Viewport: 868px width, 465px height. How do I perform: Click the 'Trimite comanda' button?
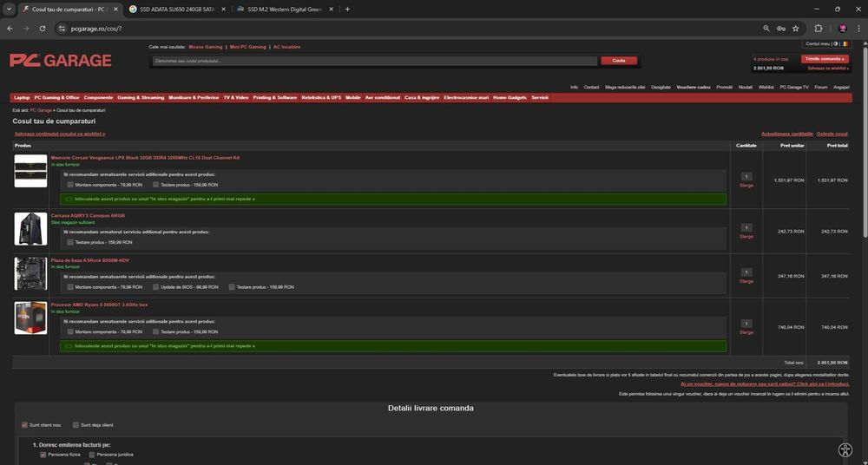click(825, 59)
